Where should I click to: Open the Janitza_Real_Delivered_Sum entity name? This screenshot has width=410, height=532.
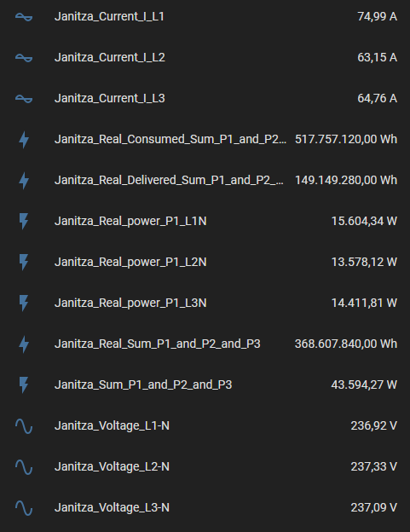169,180
